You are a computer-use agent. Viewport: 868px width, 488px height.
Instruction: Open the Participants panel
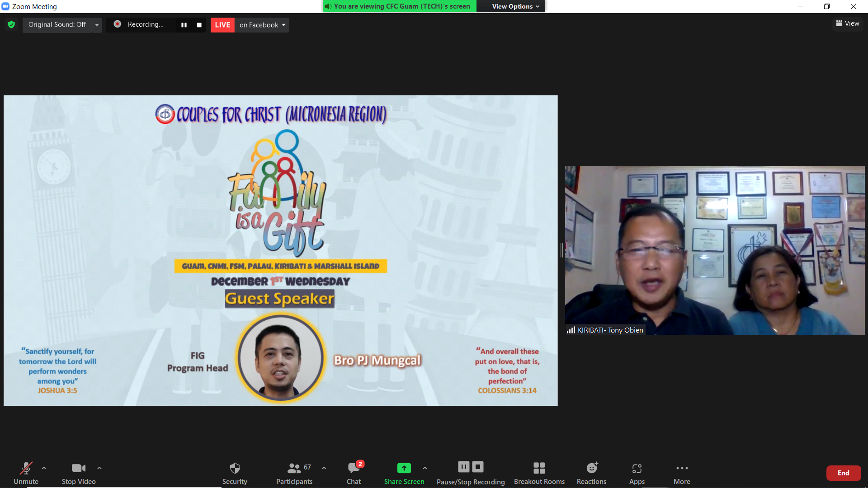[x=294, y=473]
